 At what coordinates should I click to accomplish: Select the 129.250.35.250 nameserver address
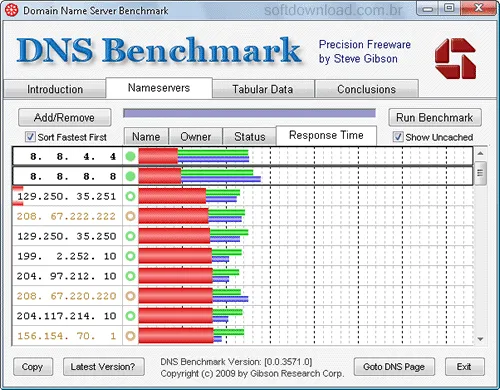tap(67, 236)
